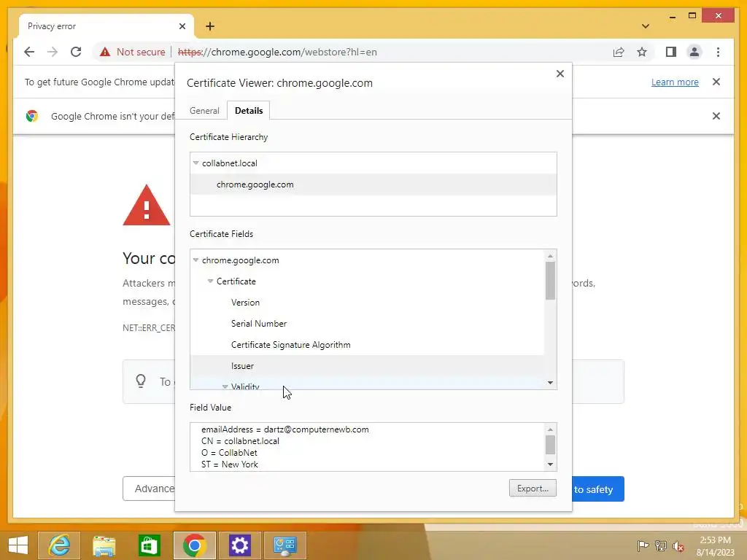Click the Back to safety button
Image resolution: width=747 pixels, height=560 pixels.
[598, 489]
